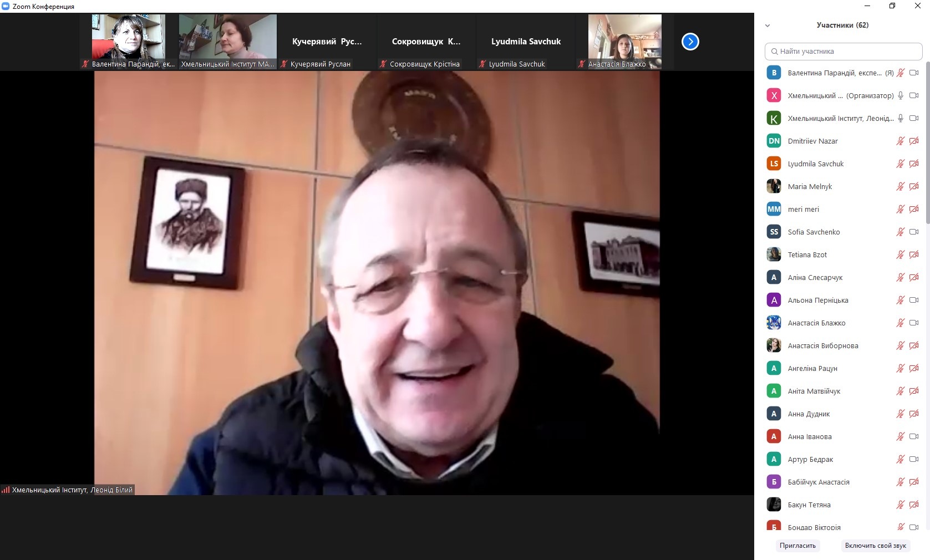Click the camera icon for Аліна Слесарчук
930x560 pixels.
coord(914,277)
